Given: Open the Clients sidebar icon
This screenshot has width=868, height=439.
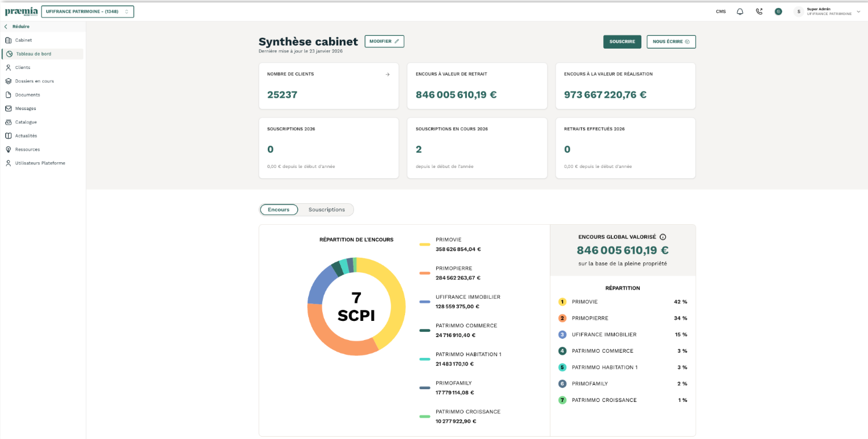Looking at the screenshot, I should point(8,68).
